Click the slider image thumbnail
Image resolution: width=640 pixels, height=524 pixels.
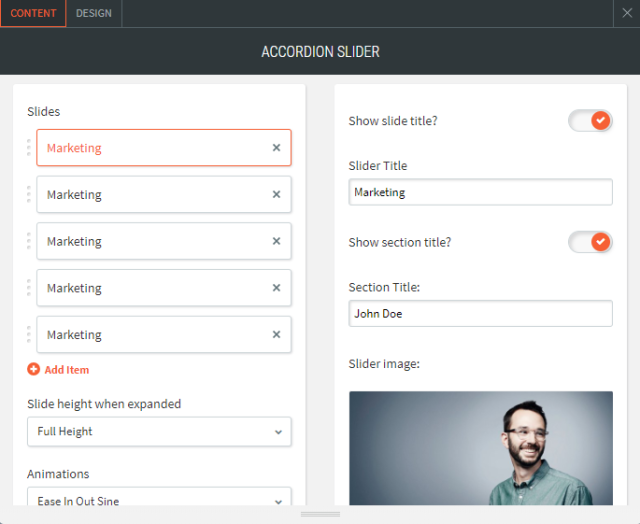click(x=480, y=448)
